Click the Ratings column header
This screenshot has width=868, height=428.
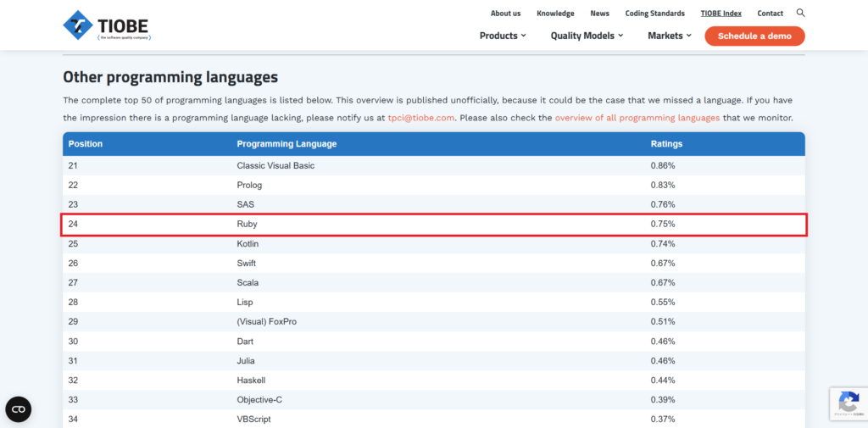point(666,144)
